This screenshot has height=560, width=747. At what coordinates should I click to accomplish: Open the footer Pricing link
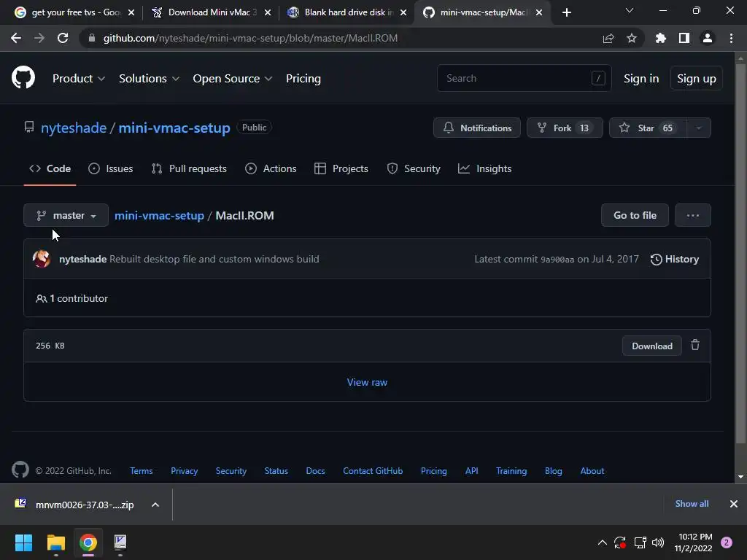[x=434, y=471]
